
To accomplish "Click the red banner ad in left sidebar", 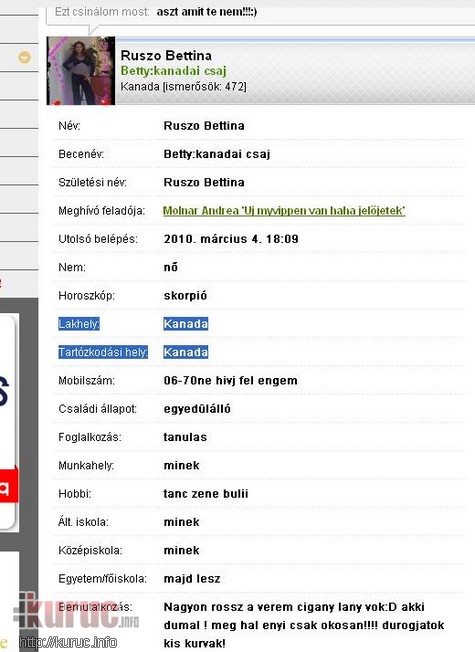I will coord(9,485).
